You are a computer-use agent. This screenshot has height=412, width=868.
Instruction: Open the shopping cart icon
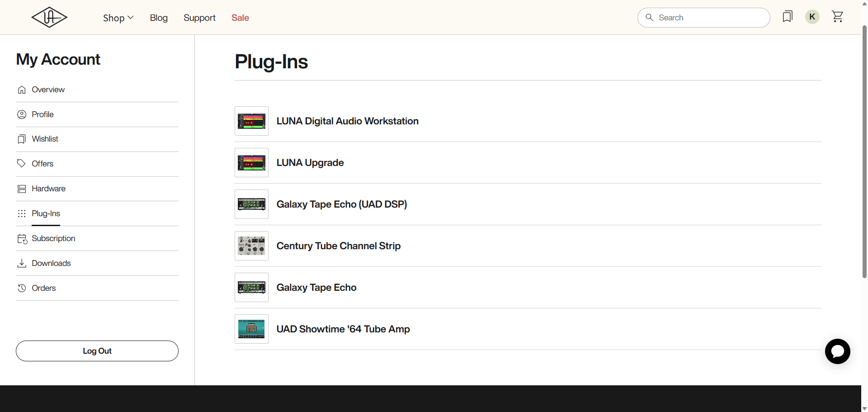(x=837, y=17)
